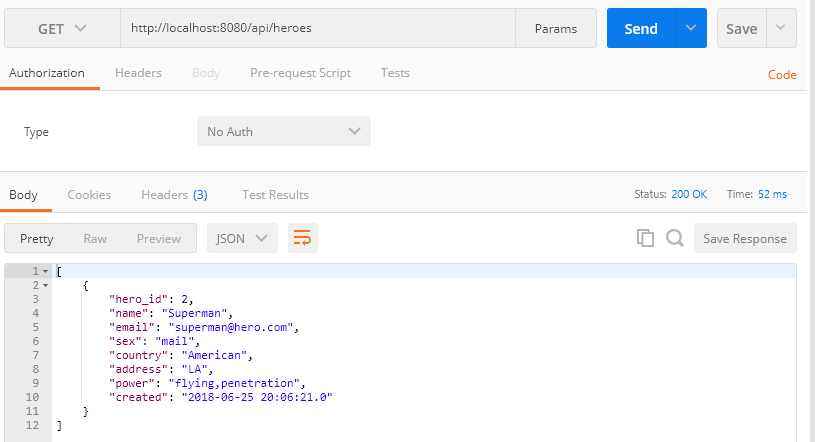This screenshot has height=442, width=815.
Task: Toggle the orange line-wrap icon
Action: 303,238
